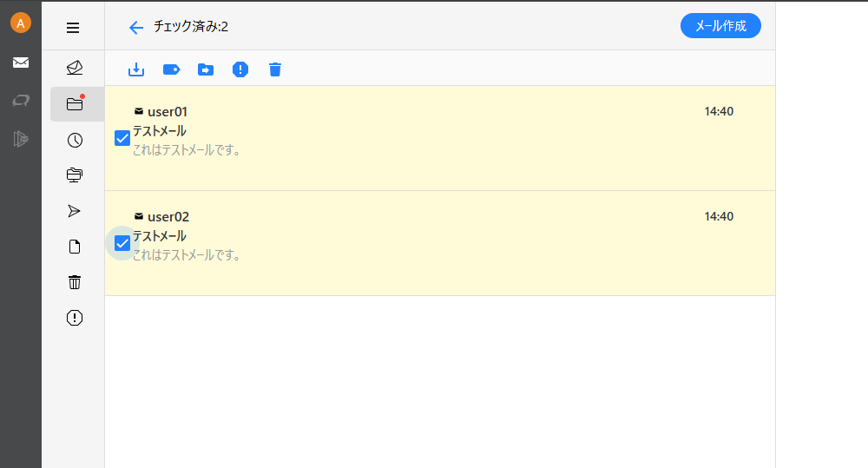The height and width of the screenshot is (468, 868).
Task: Uncheck the user02 mail checkbox
Action: [x=122, y=243]
